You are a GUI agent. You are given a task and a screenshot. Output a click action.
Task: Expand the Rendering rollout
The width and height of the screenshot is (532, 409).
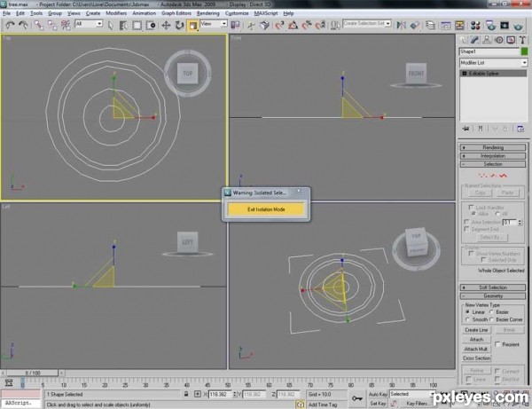click(493, 147)
